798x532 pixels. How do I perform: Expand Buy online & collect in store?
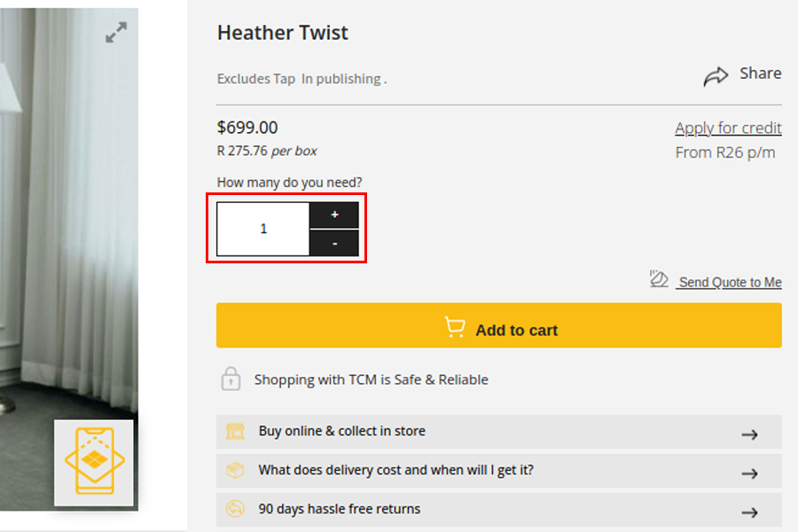(498, 432)
